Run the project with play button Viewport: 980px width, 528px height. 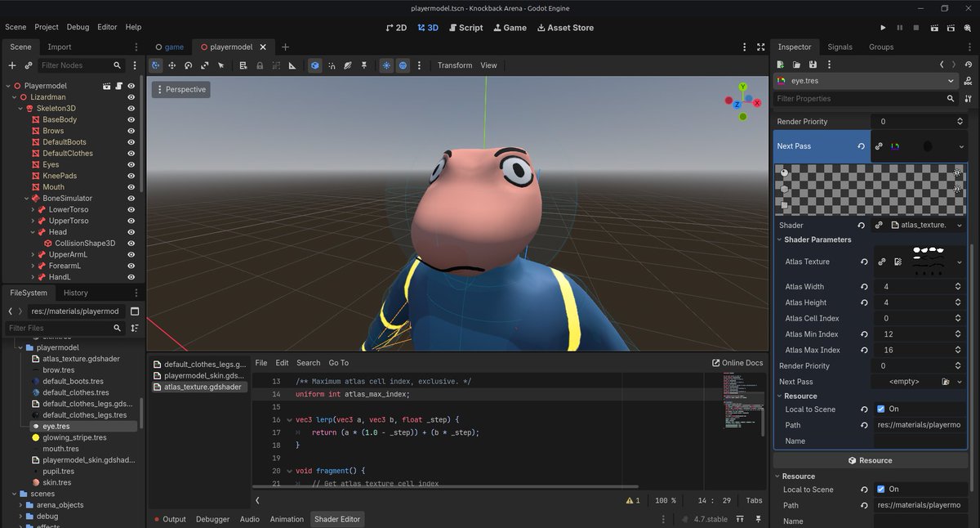(883, 28)
